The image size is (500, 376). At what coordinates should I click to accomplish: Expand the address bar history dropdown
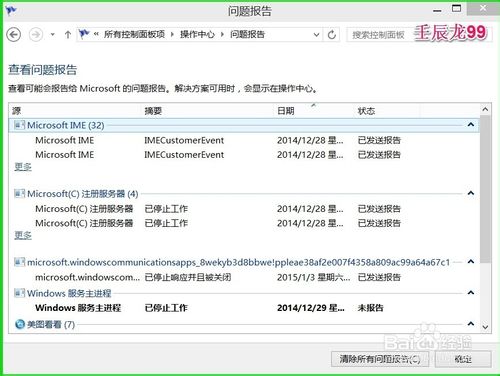[316, 34]
